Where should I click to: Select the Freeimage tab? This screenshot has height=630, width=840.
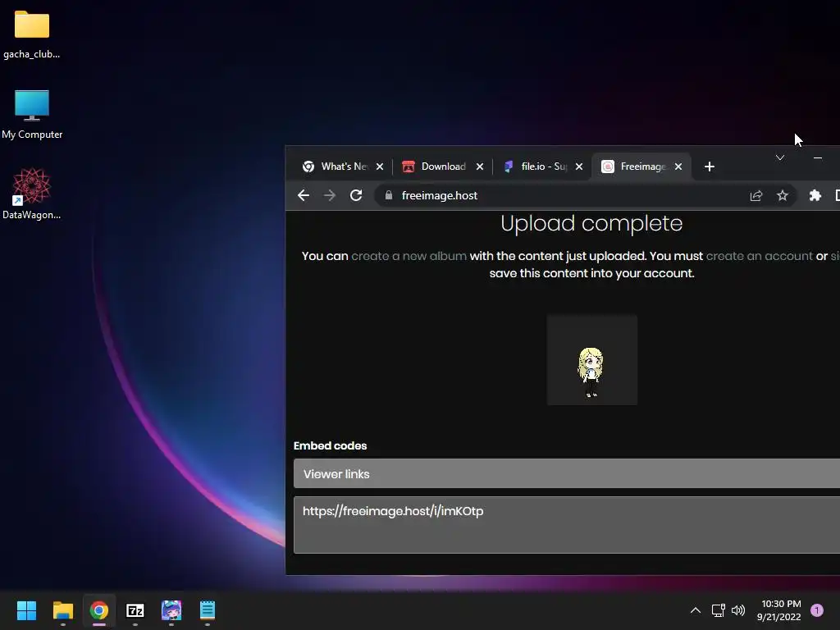tap(641, 167)
